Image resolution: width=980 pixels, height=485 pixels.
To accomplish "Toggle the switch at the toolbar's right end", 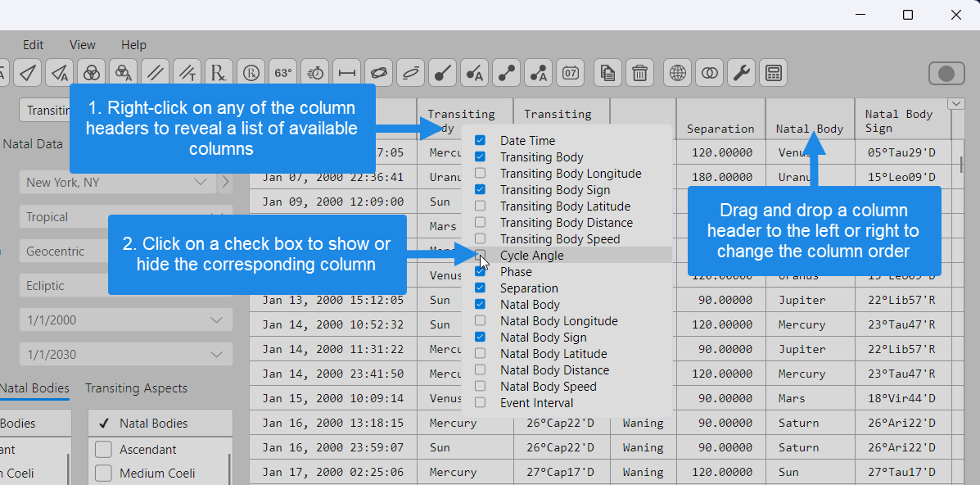I will pos(946,74).
